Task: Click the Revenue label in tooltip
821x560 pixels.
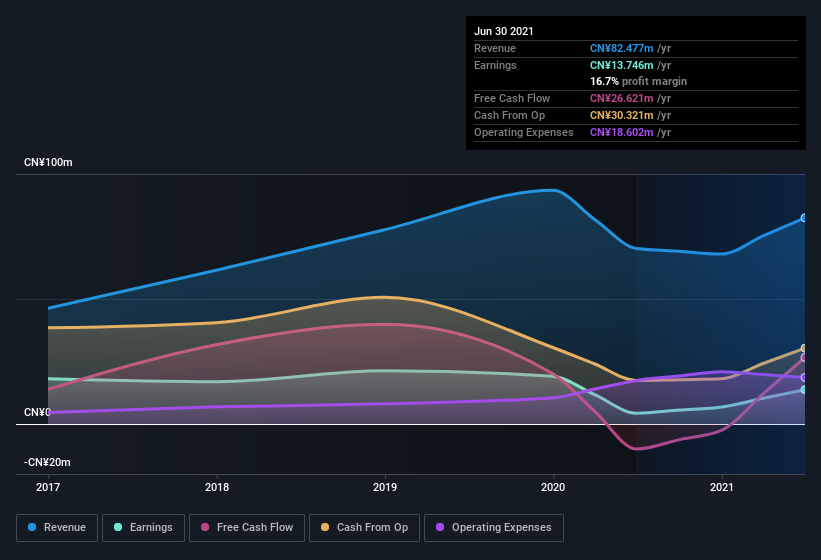Action: (x=495, y=48)
